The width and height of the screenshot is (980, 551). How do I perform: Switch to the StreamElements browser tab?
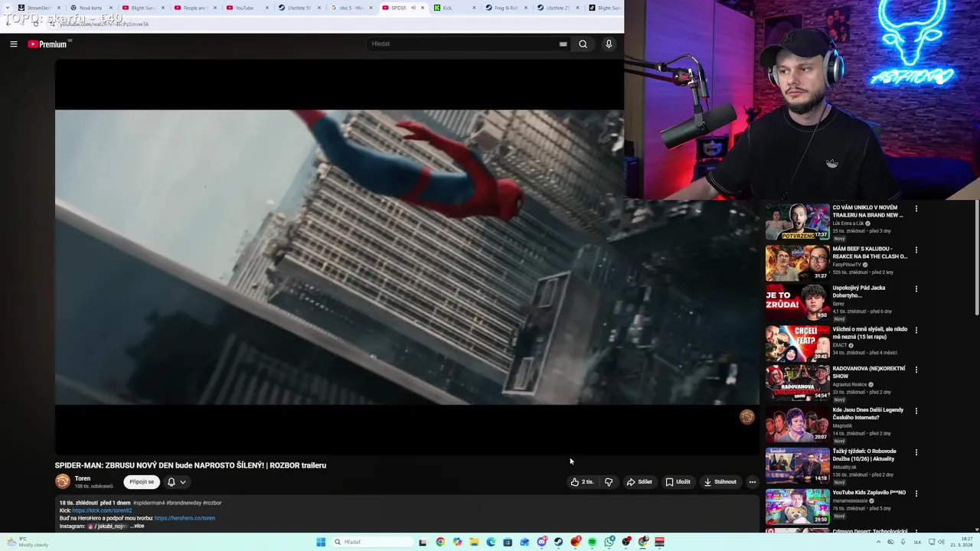click(38, 8)
